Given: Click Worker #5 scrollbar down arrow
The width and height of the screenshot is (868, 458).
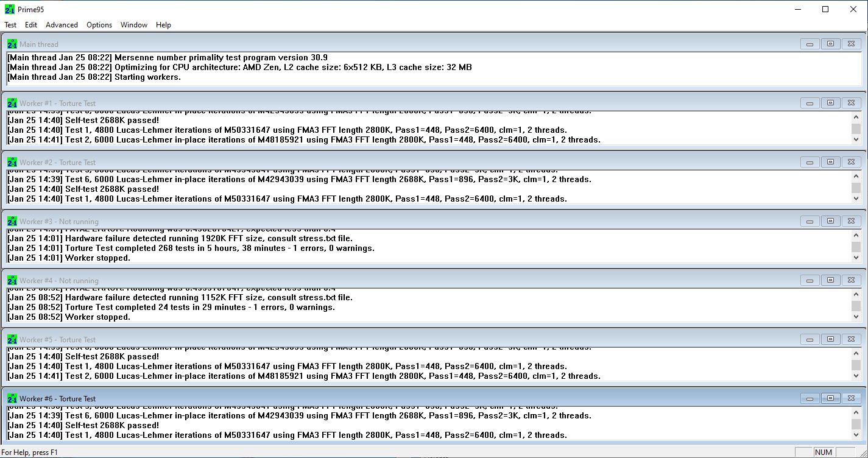Looking at the screenshot, I should [856, 376].
